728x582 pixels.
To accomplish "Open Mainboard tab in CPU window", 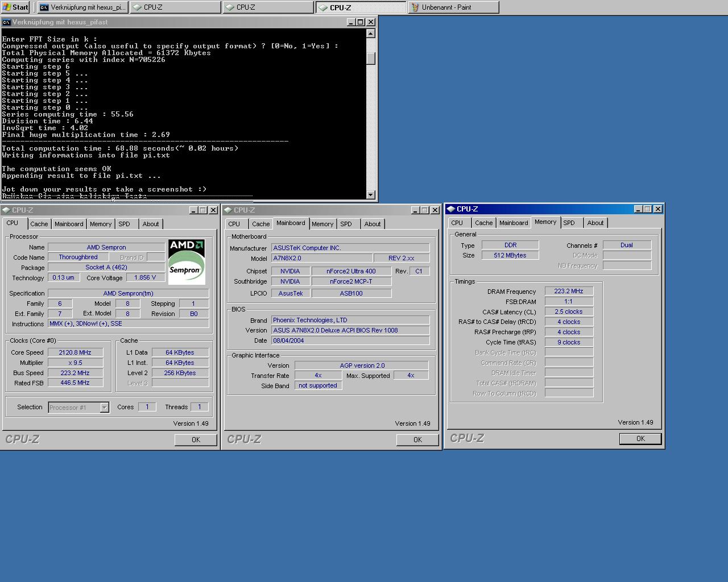I will [69, 224].
